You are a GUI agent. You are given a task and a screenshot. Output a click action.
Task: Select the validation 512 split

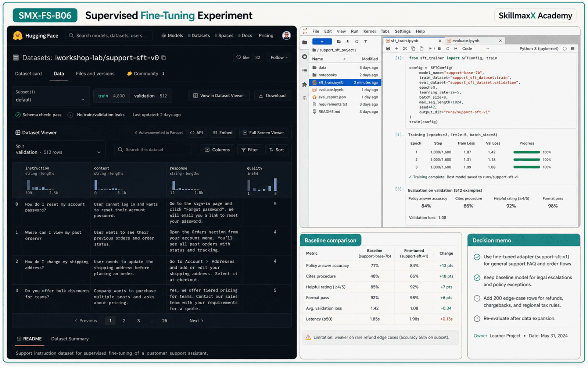click(151, 96)
